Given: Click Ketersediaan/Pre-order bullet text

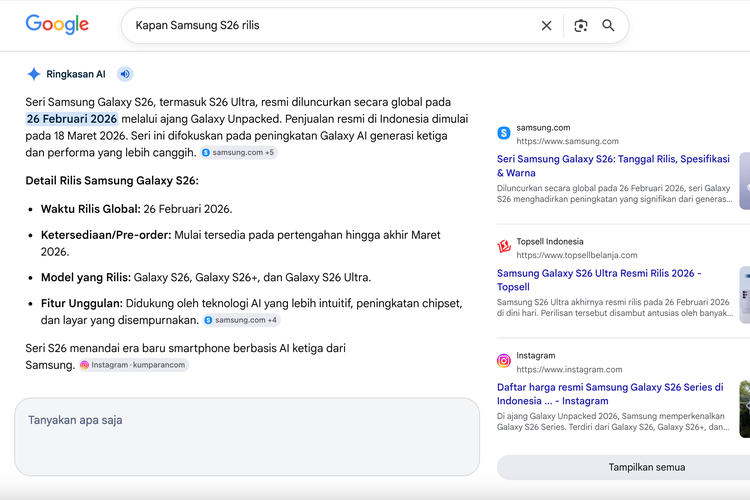Looking at the screenshot, I should tap(241, 243).
